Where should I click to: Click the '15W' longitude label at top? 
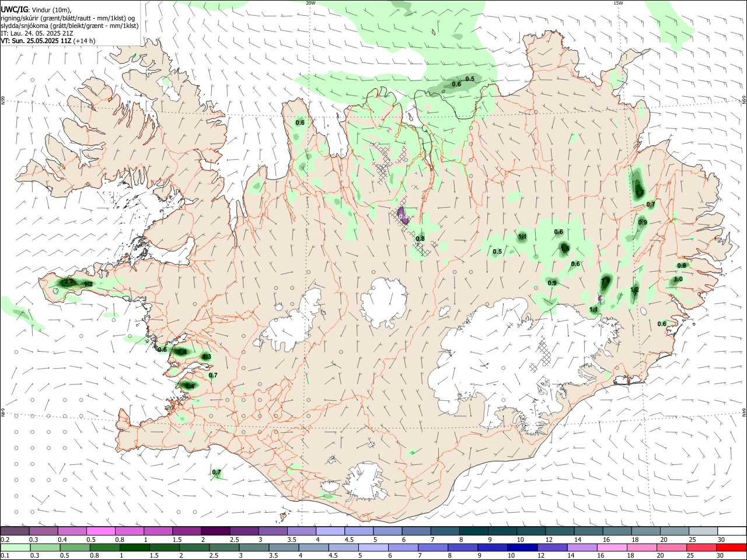[618, 3]
